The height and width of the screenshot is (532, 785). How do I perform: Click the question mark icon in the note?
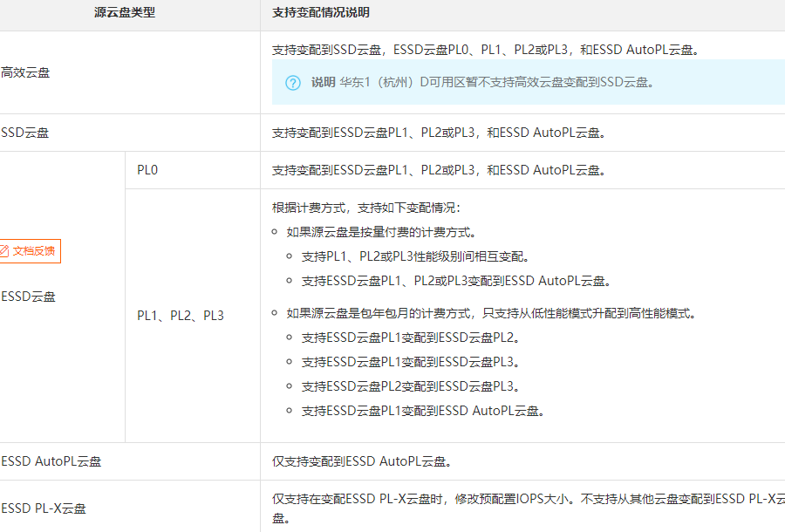point(293,83)
